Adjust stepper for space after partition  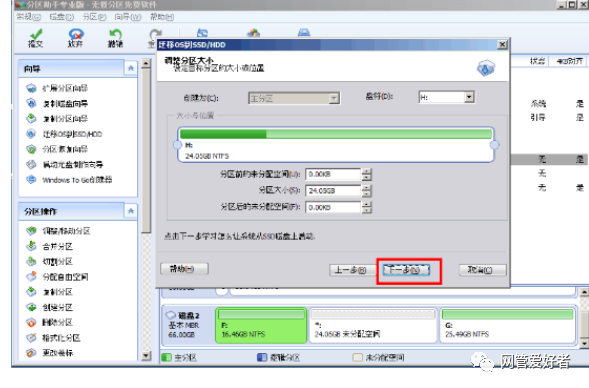[367, 207]
